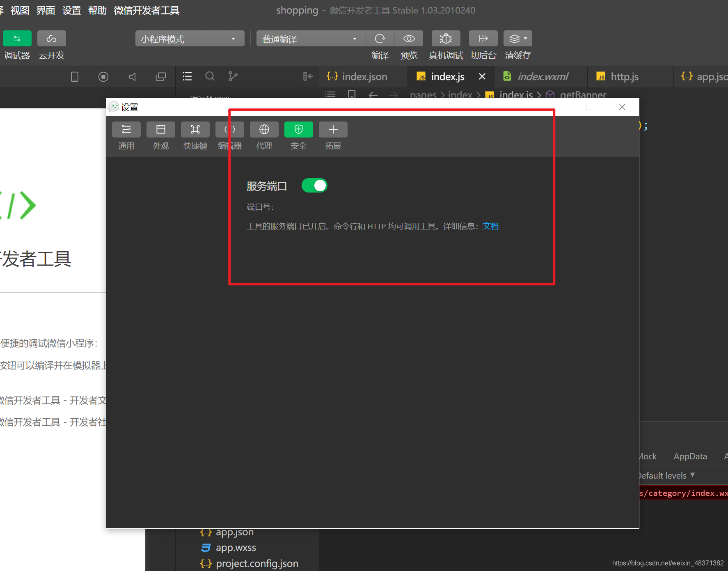Open the cloud development (云开发) button

pos(51,39)
